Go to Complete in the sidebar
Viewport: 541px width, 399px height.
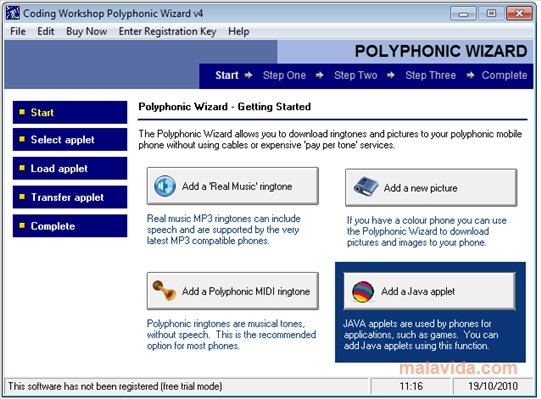[x=70, y=226]
